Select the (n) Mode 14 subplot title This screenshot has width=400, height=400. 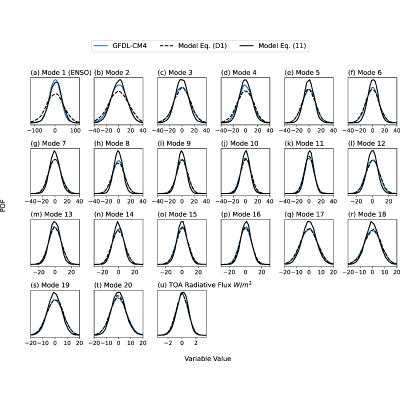click(x=114, y=214)
